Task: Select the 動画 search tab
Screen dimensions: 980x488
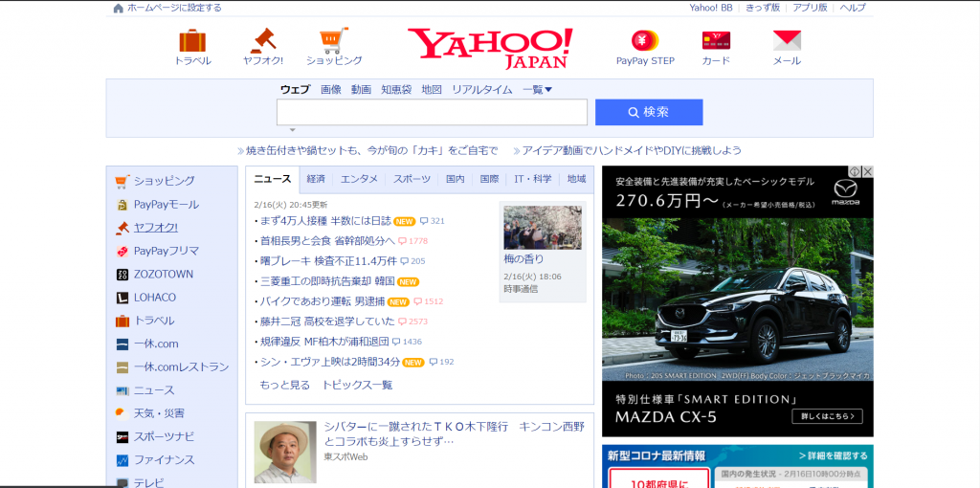Action: (361, 89)
